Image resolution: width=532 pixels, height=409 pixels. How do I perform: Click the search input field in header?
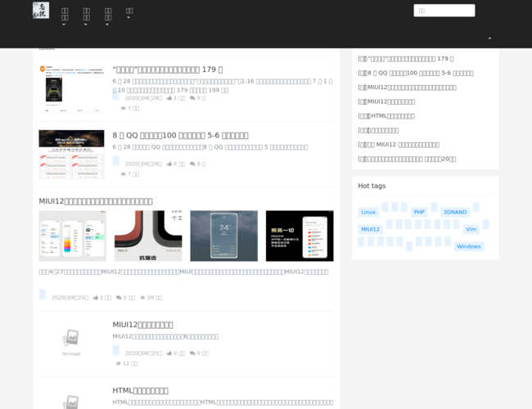point(444,11)
